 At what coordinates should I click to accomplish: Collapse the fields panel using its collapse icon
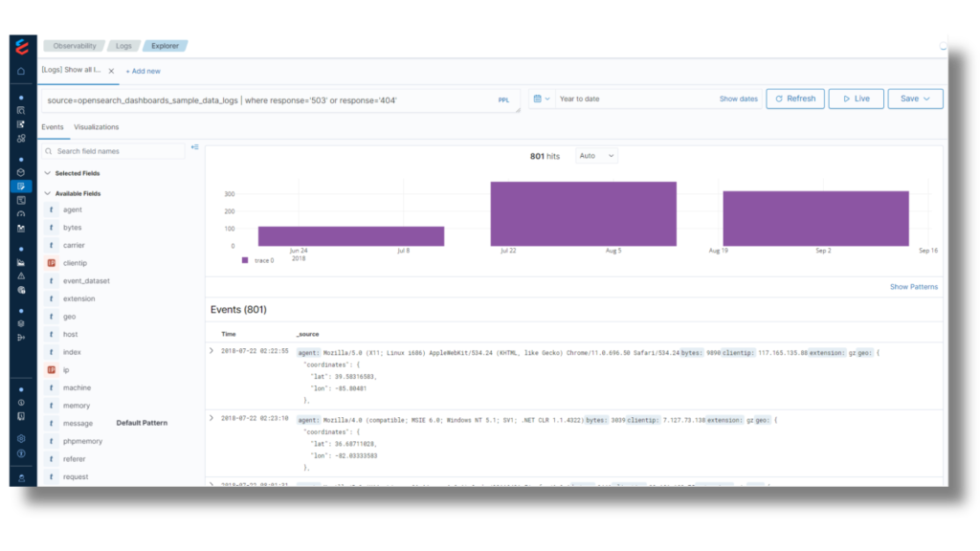coord(195,146)
